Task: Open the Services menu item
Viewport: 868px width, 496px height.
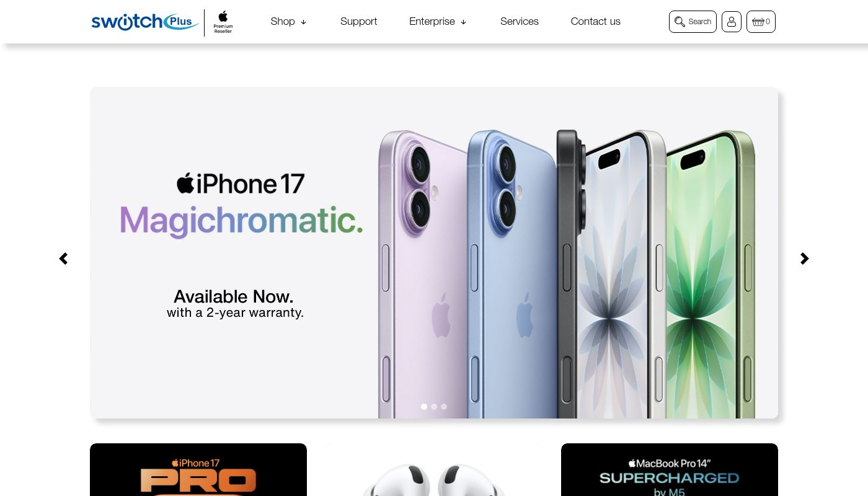Action: tap(519, 22)
